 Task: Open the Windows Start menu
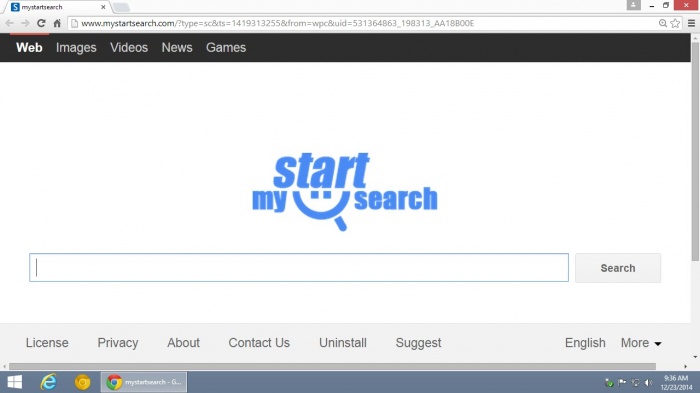tap(15, 382)
